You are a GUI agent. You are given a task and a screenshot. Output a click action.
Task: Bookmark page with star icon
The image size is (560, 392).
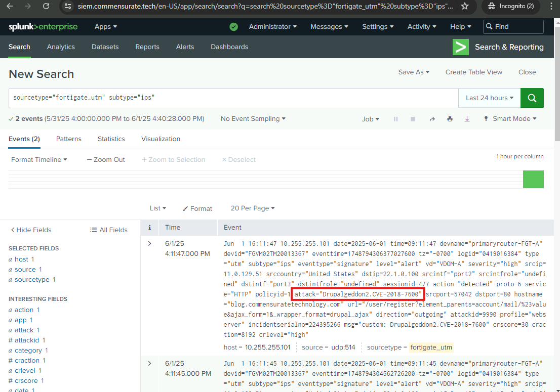(465, 6)
